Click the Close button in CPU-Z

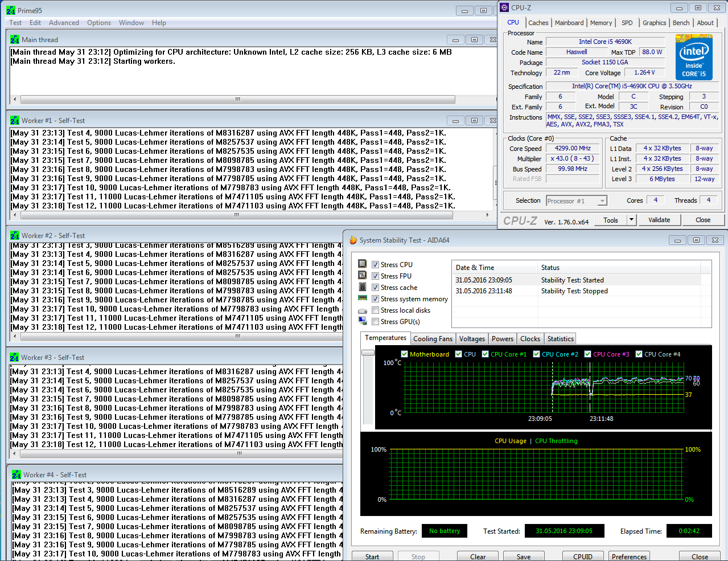tap(703, 220)
